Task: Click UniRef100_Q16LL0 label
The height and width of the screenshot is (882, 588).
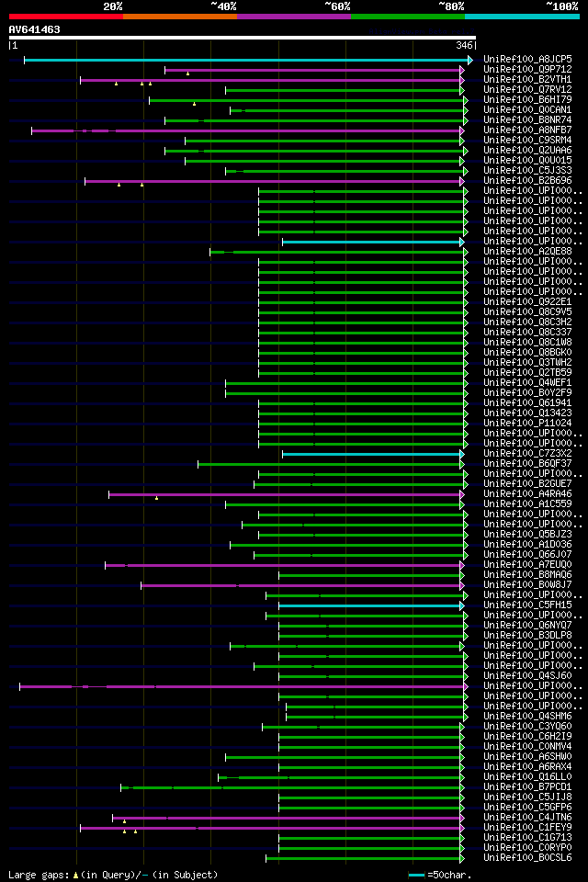Action: coord(527,777)
